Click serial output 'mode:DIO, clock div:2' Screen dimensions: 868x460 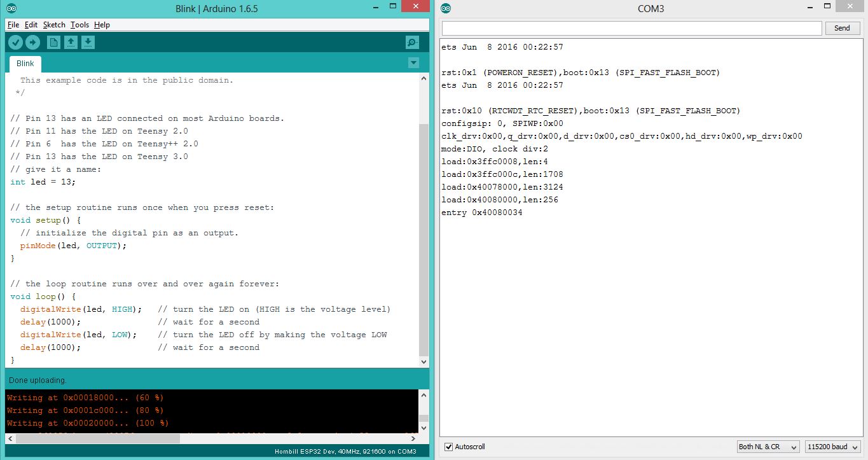[x=495, y=149]
